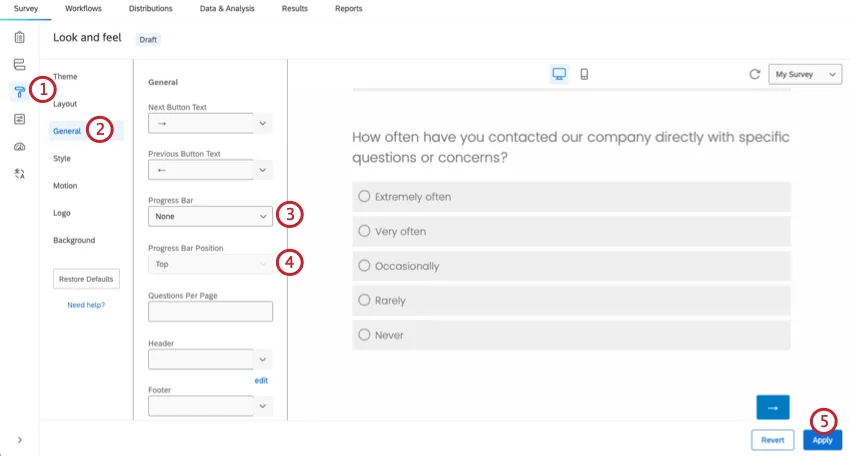Click the Questions Per Page input field

[210, 312]
